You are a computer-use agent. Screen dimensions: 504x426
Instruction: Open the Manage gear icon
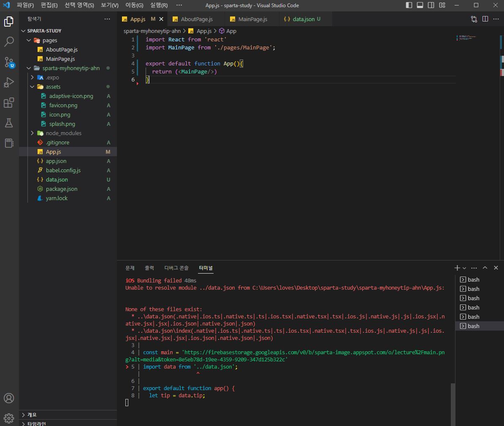[x=9, y=418]
